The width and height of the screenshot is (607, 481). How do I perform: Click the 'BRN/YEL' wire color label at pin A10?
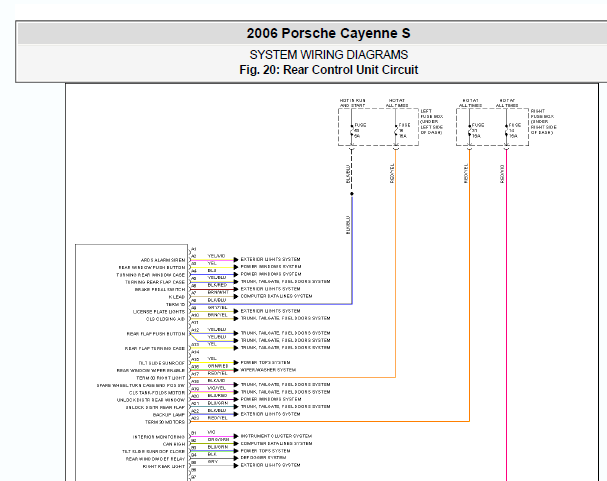coord(217,315)
